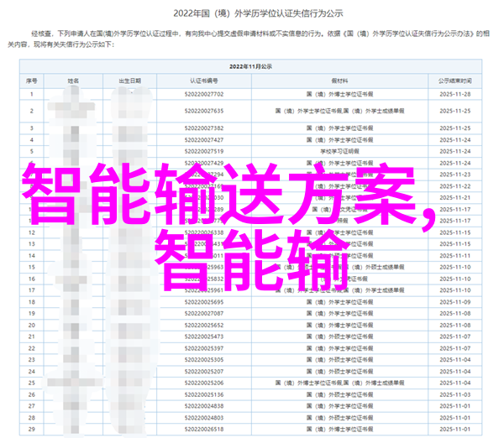Click sequence number 14 in the first column
Screen dimensions: 504x438
click(x=32, y=256)
